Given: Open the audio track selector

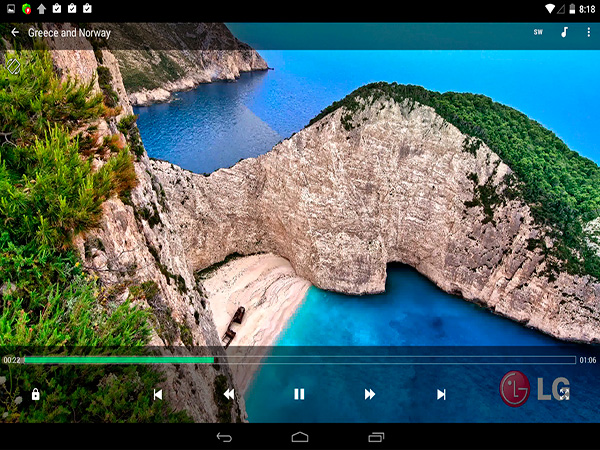Looking at the screenshot, I should tap(564, 33).
